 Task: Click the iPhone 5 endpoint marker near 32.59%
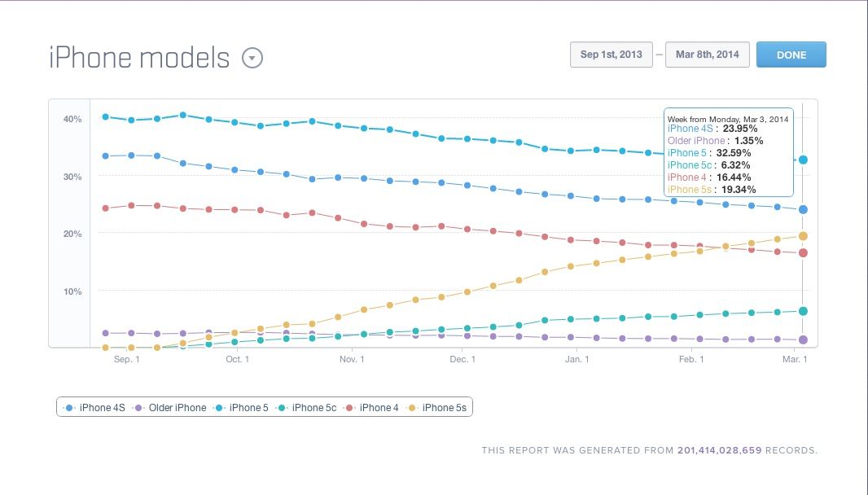pyautogui.click(x=803, y=160)
